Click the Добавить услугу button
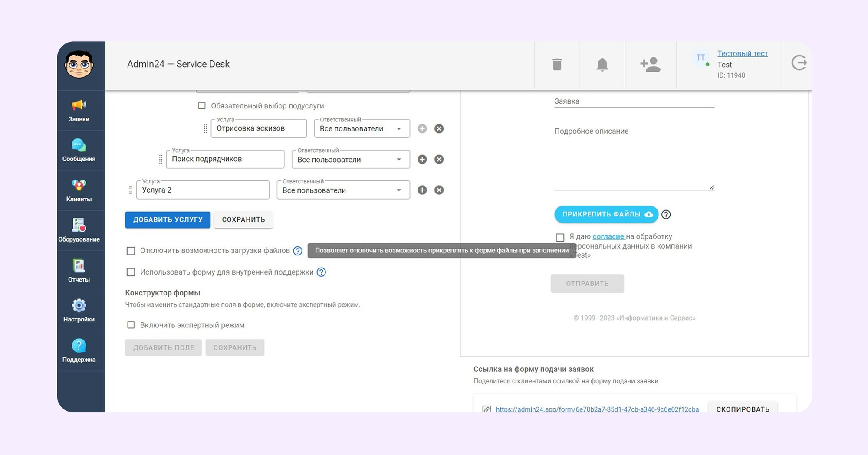 [x=168, y=220]
